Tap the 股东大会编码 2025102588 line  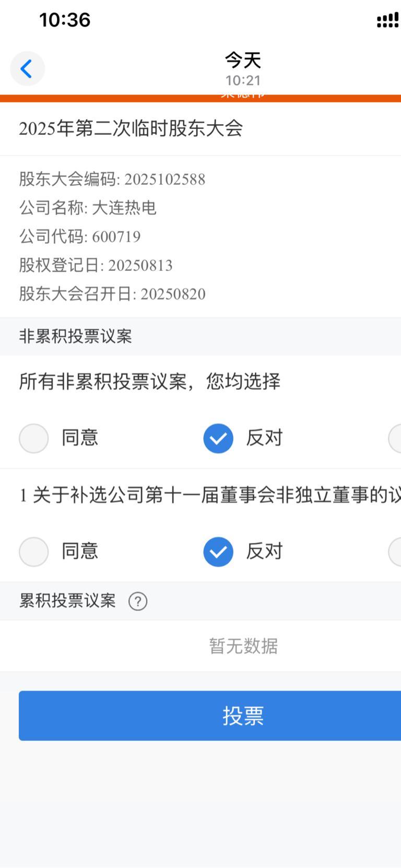pos(112,179)
